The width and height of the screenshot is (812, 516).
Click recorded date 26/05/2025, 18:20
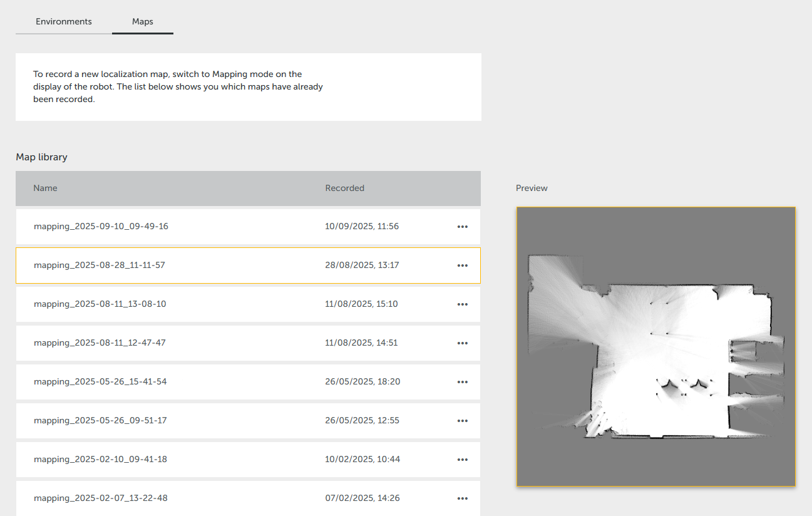pyautogui.click(x=362, y=382)
